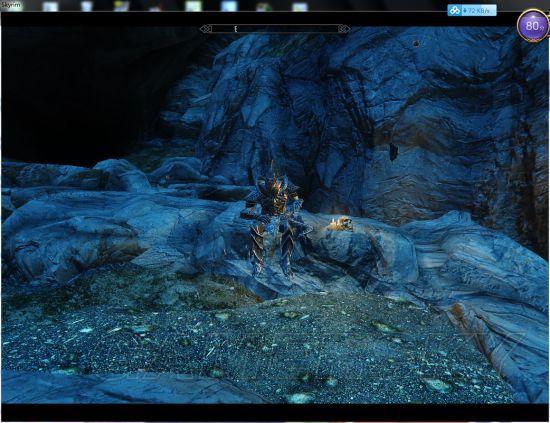Click the pale green desktop icon
550x423 pixels.
(194, 6)
